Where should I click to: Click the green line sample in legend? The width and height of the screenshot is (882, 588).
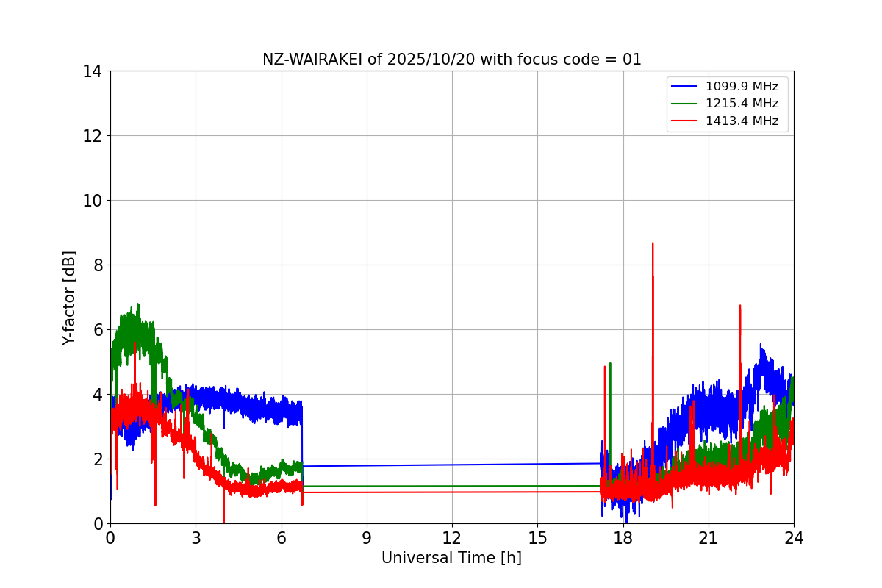click(x=684, y=104)
